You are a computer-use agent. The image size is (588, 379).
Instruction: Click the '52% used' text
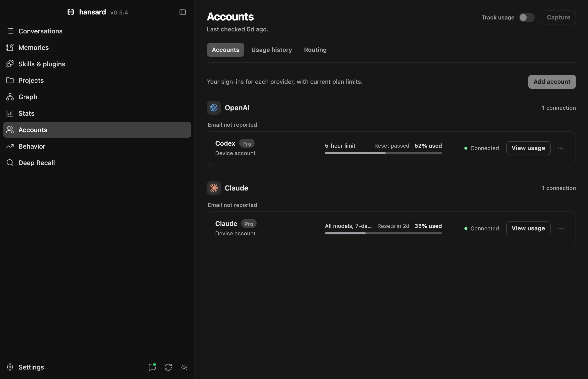pos(428,146)
